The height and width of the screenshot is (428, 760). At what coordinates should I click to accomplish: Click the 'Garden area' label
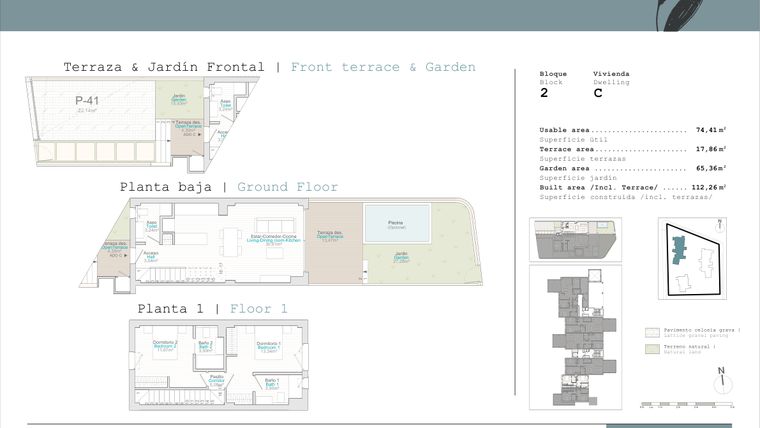[564, 168]
